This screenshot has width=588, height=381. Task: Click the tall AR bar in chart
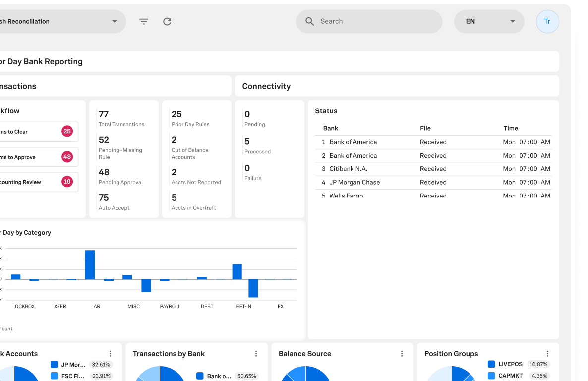[90, 265]
